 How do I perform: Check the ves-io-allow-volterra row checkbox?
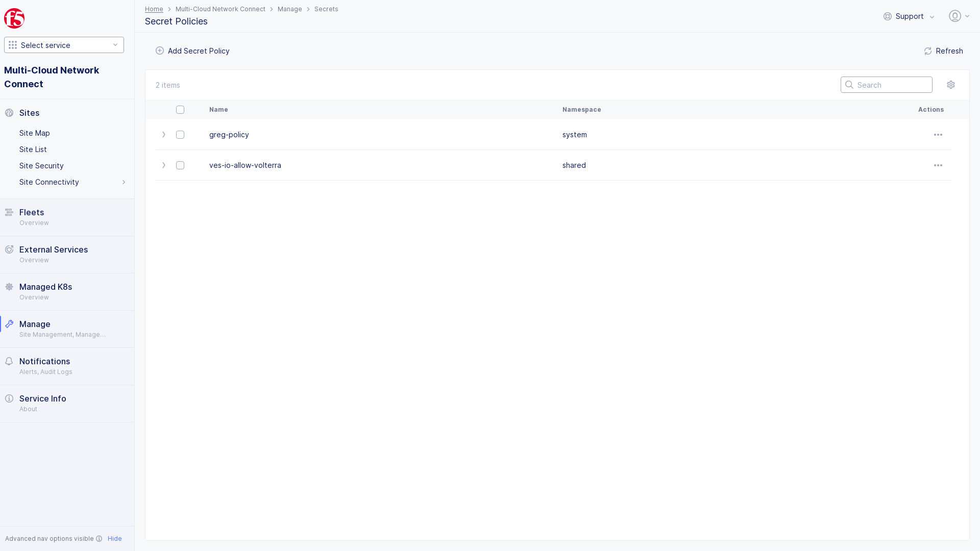[180, 165]
